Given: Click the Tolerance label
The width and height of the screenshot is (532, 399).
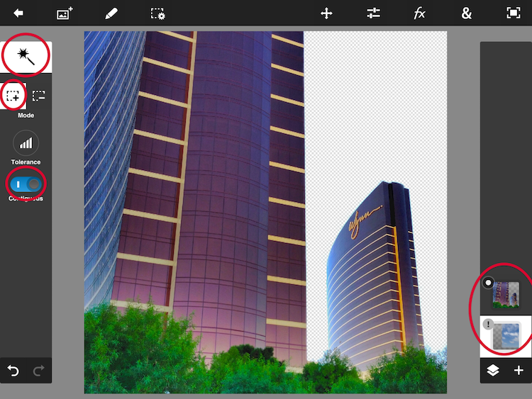Looking at the screenshot, I should coord(26,162).
